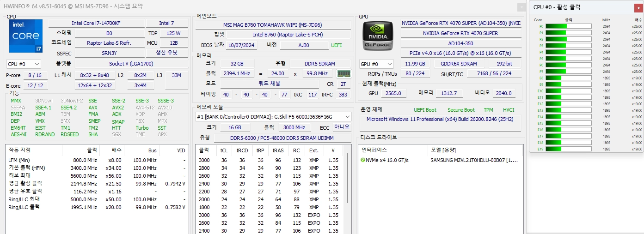The image size is (644, 234).
Task: Click the GDDR6X SDRAM field
Action: click(459, 64)
